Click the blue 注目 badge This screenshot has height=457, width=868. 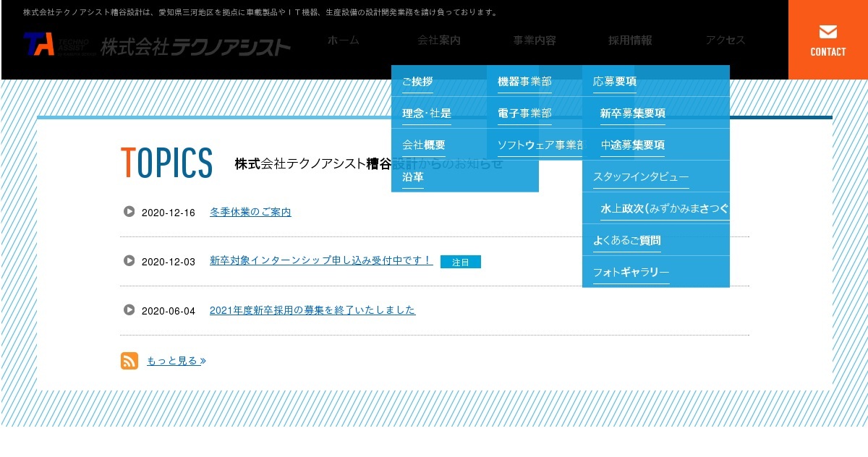pos(461,262)
